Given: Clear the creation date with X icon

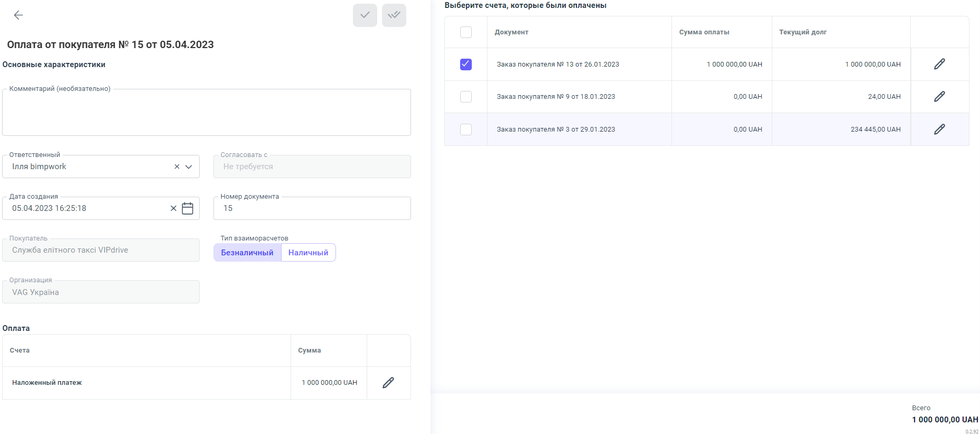Looking at the screenshot, I should (173, 208).
